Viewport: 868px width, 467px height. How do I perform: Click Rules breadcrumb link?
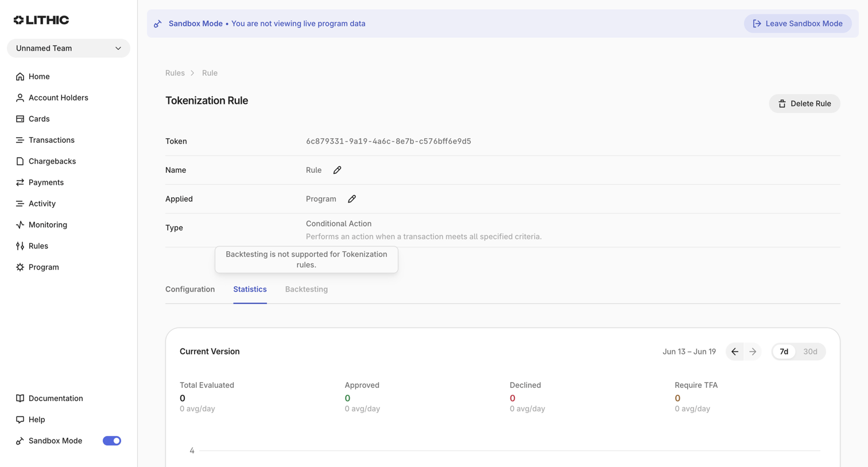pos(175,73)
